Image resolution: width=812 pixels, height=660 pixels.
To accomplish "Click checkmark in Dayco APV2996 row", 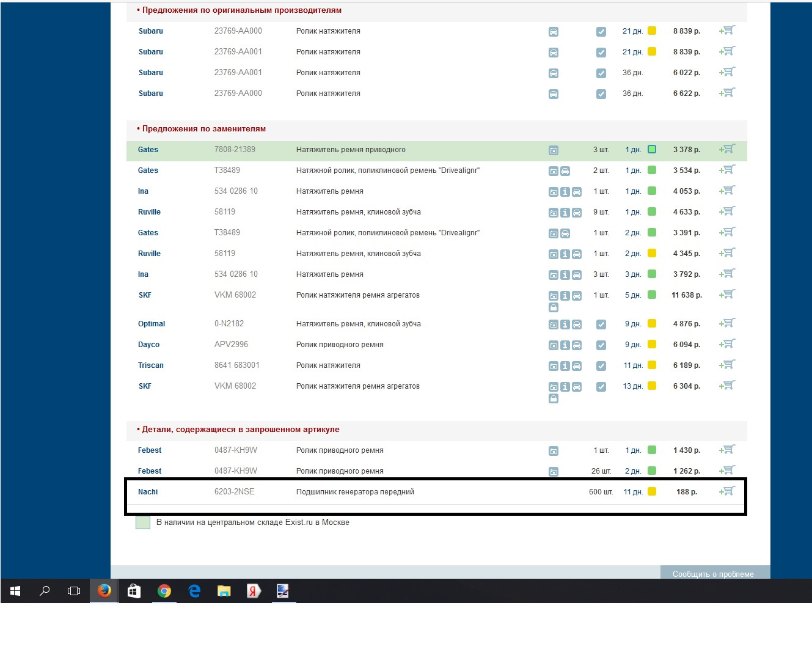I will click(601, 345).
